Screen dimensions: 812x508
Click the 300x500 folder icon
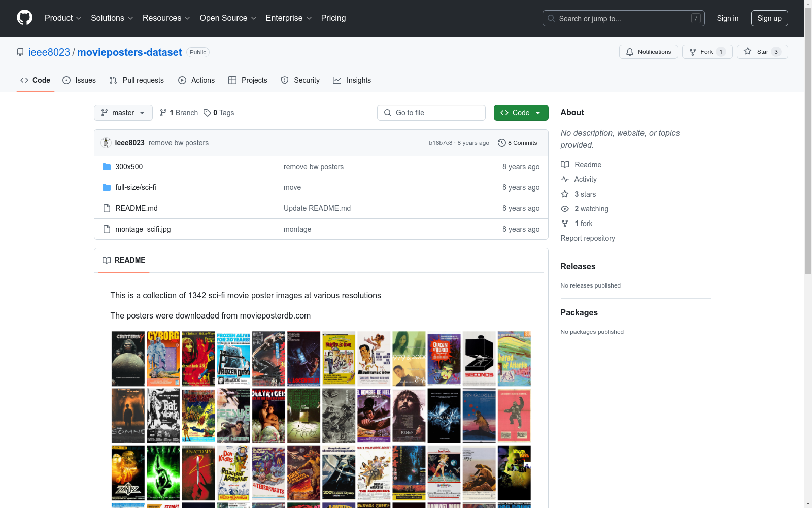[107, 167]
